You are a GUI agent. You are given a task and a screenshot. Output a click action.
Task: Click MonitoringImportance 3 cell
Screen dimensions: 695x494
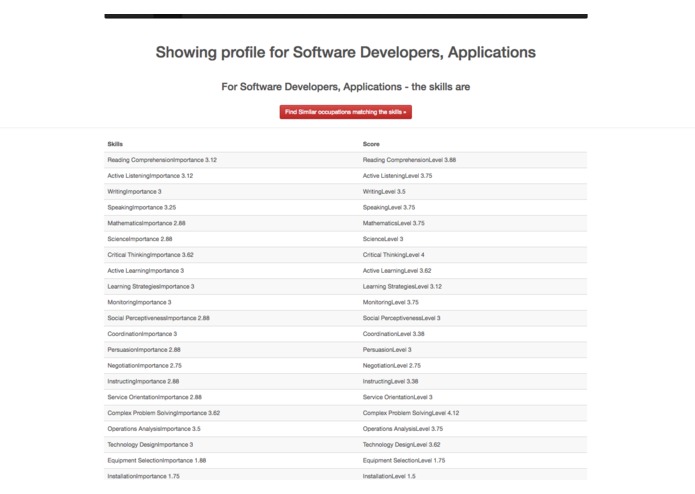pyautogui.click(x=139, y=302)
